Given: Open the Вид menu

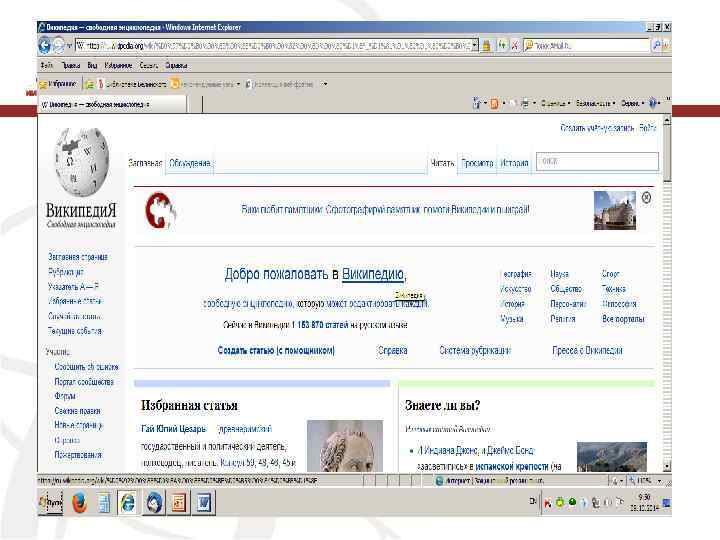Looking at the screenshot, I should pos(92,66).
